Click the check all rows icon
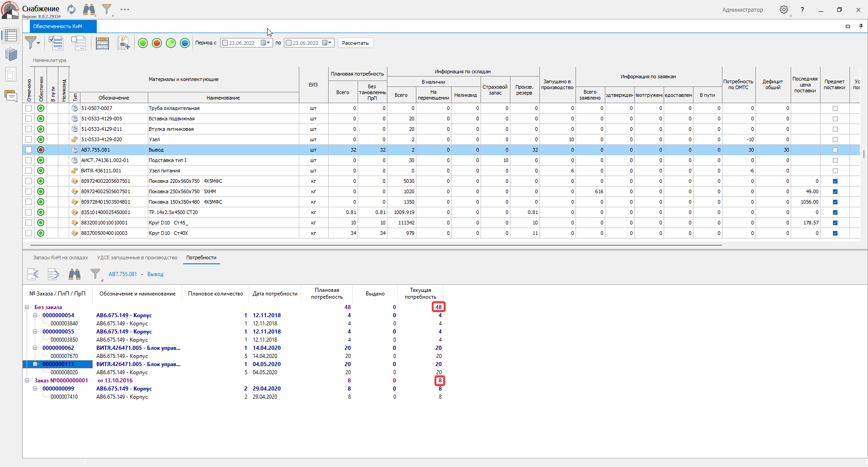The width and height of the screenshot is (868, 467). pos(56,43)
